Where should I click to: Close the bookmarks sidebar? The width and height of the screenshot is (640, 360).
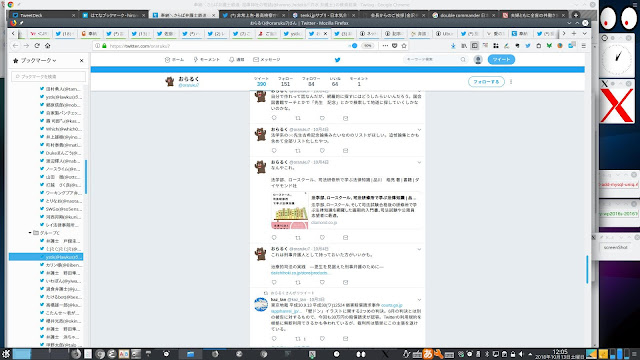click(82, 60)
